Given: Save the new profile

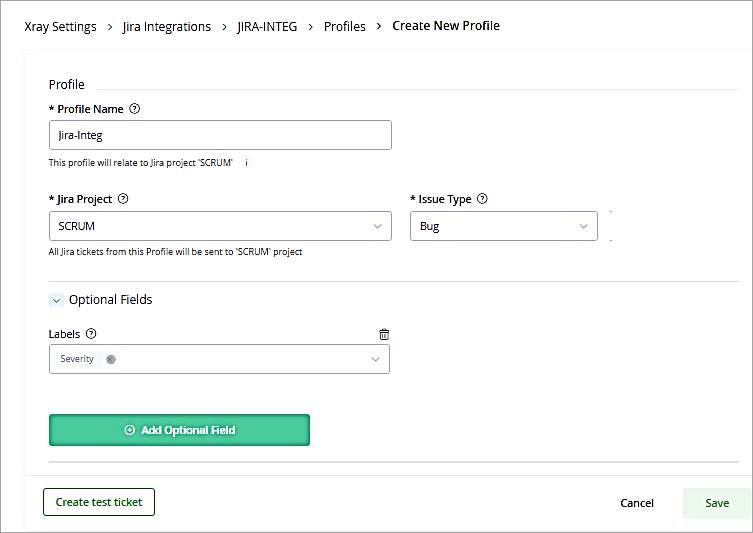Looking at the screenshot, I should coord(716,503).
